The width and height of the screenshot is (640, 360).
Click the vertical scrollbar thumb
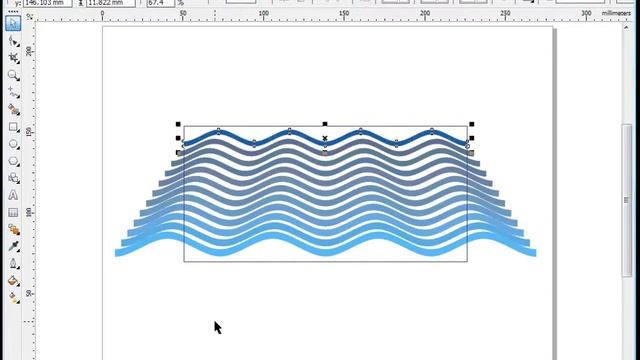pyautogui.click(x=627, y=200)
